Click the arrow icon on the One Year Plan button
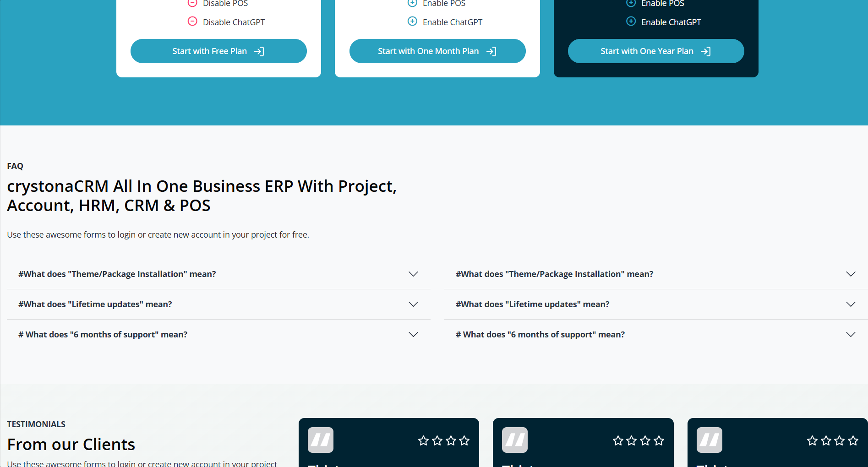 coord(706,51)
